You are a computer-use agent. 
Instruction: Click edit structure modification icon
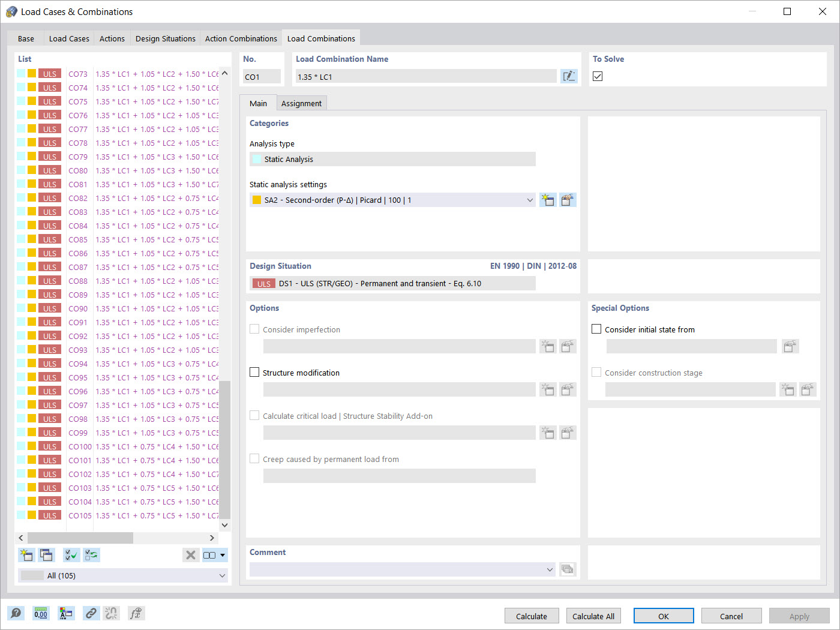pyautogui.click(x=568, y=389)
